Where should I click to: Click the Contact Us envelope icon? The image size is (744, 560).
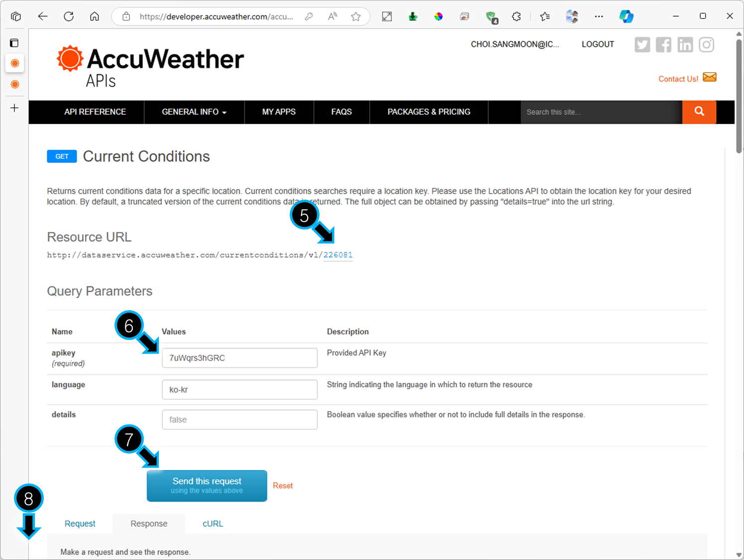coord(710,77)
